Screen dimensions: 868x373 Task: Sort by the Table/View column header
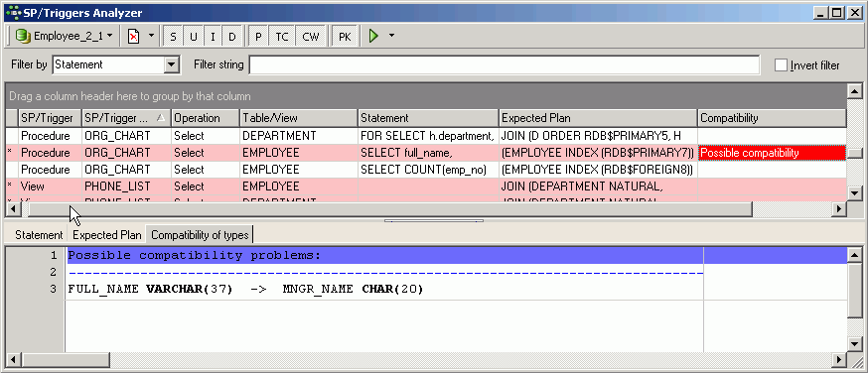pos(298,118)
